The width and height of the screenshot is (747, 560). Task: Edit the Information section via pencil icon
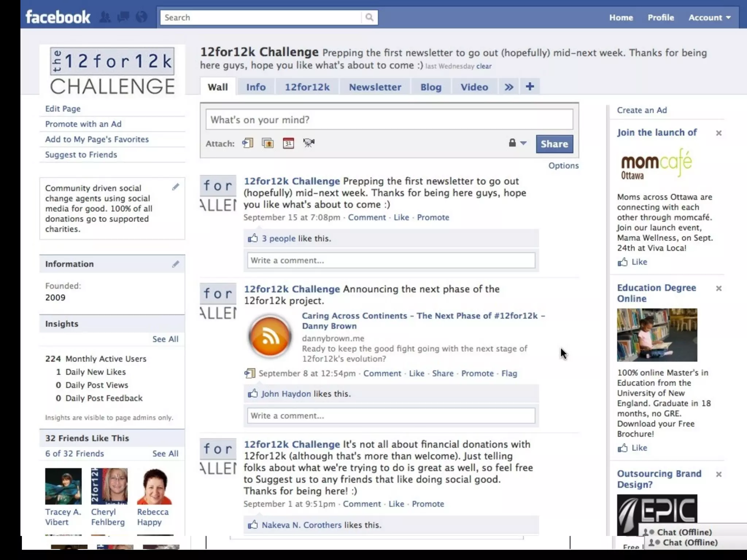tap(175, 264)
